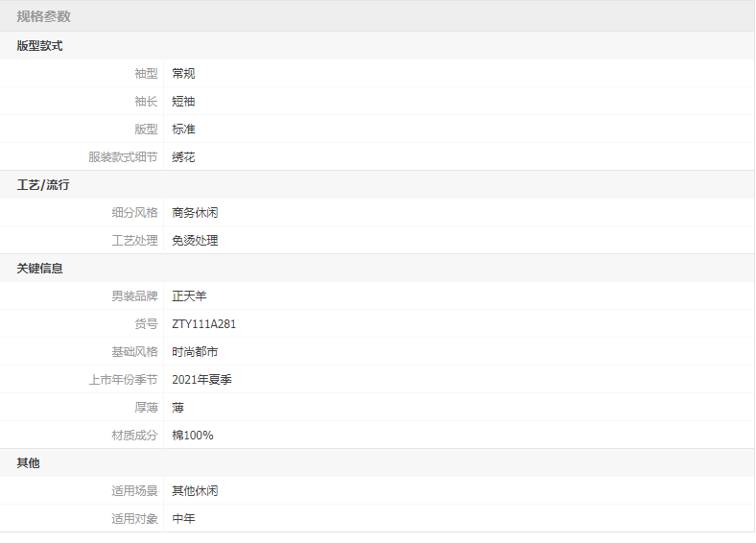Select the 2021年夏季 season value

coord(201,379)
